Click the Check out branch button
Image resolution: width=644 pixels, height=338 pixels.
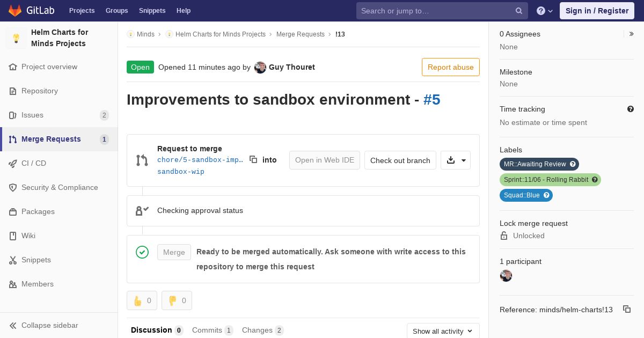coord(400,160)
